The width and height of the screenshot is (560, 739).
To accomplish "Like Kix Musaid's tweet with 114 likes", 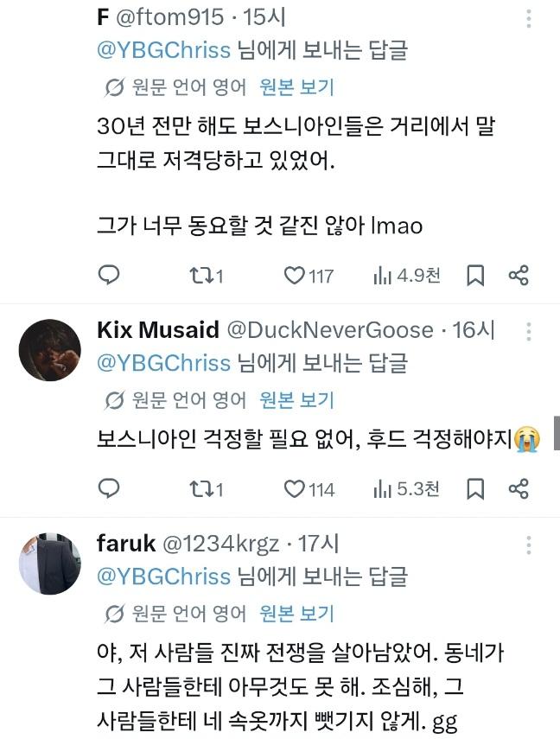I will 309,488.
